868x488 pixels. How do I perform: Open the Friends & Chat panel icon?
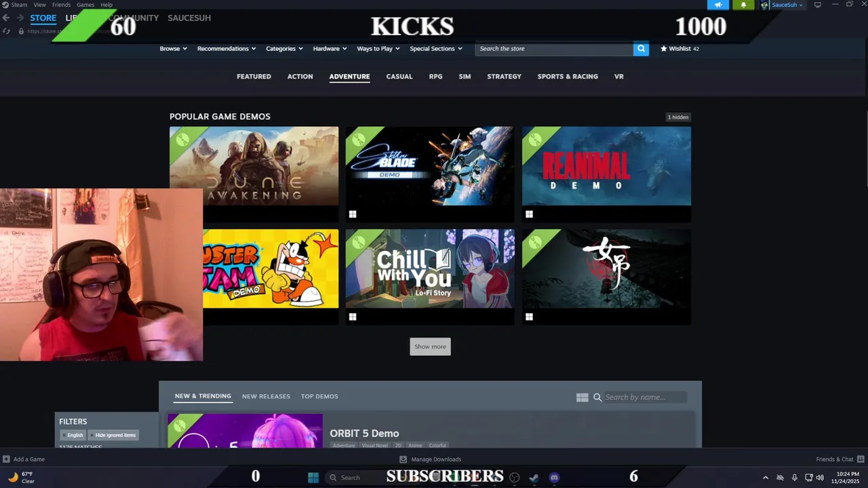click(861, 459)
